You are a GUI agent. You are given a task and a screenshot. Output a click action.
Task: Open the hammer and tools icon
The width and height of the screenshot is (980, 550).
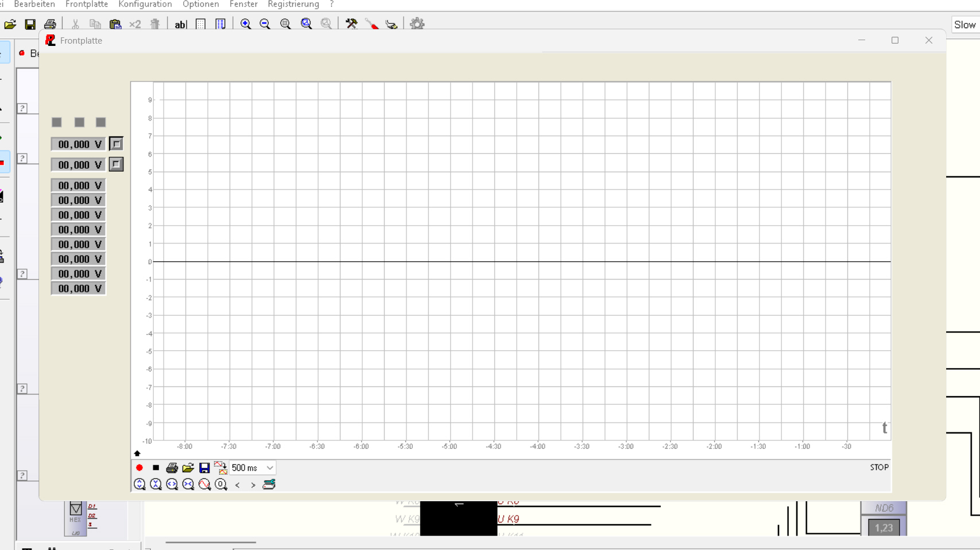(351, 24)
